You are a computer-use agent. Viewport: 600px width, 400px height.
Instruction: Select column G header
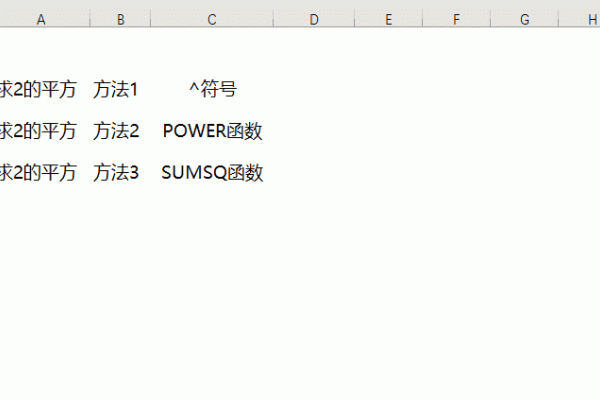pos(525,19)
